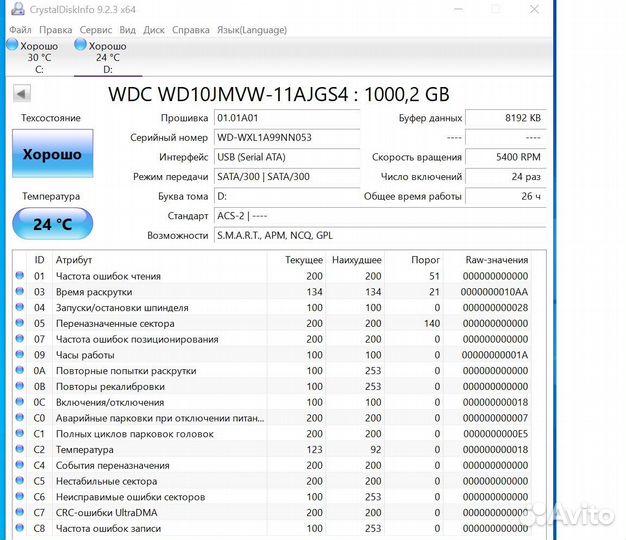Click the Атрибут column header
The width and height of the screenshot is (626, 540).
click(x=159, y=260)
